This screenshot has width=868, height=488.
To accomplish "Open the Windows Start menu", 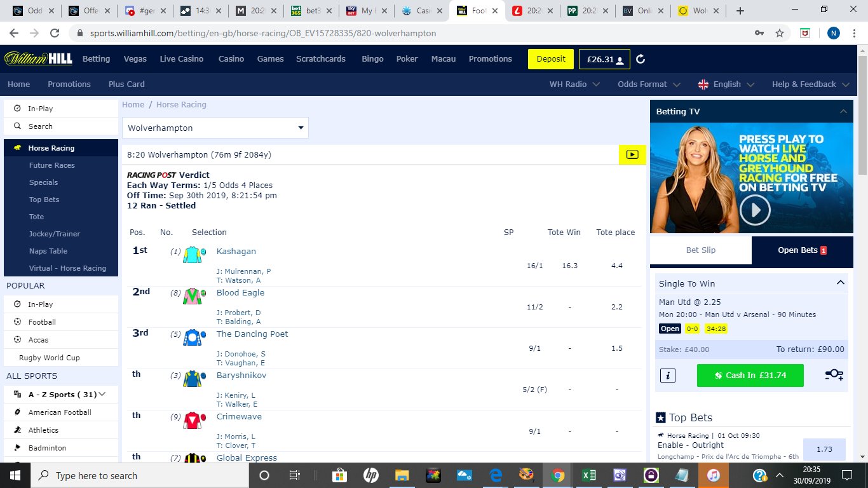I will [x=15, y=475].
